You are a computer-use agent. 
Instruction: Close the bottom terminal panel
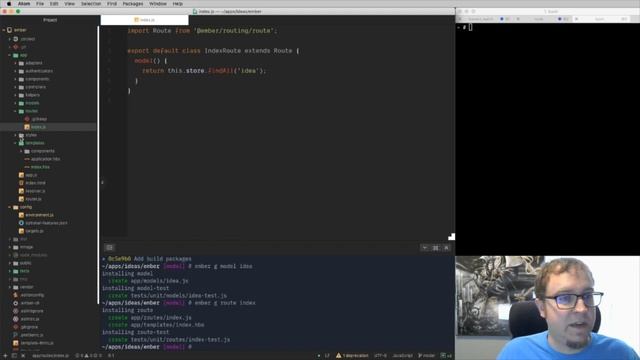[x=446, y=248]
